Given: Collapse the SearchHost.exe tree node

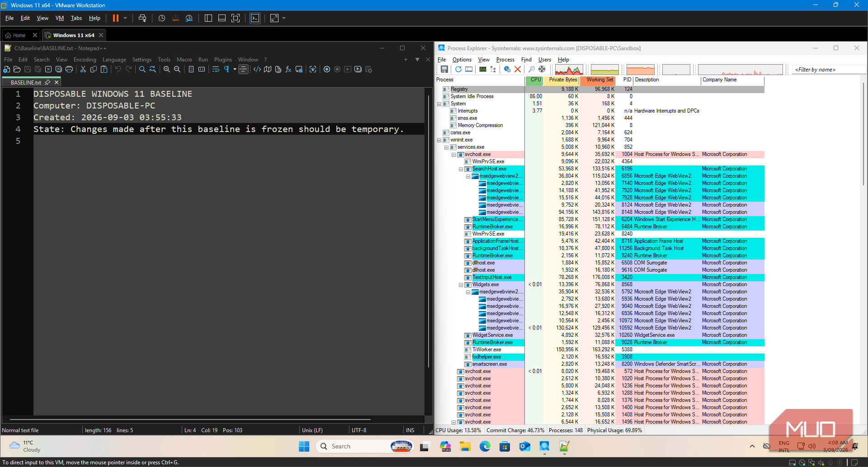Looking at the screenshot, I should [x=461, y=169].
